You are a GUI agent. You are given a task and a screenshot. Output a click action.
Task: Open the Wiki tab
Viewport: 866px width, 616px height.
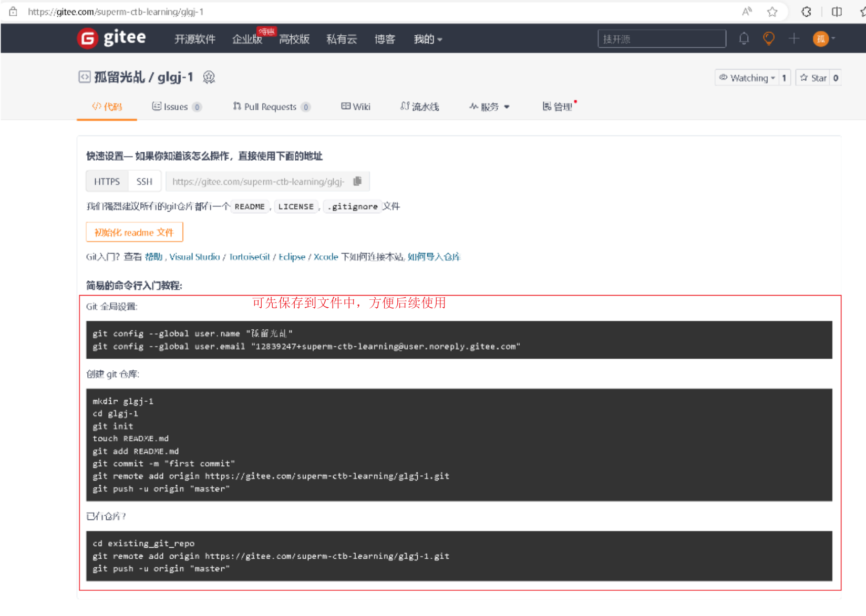tap(356, 107)
